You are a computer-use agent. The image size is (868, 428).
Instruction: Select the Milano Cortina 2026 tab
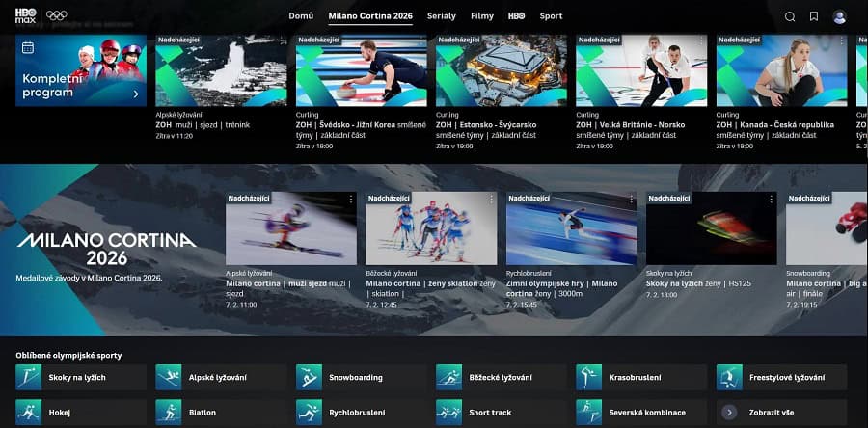pos(370,16)
